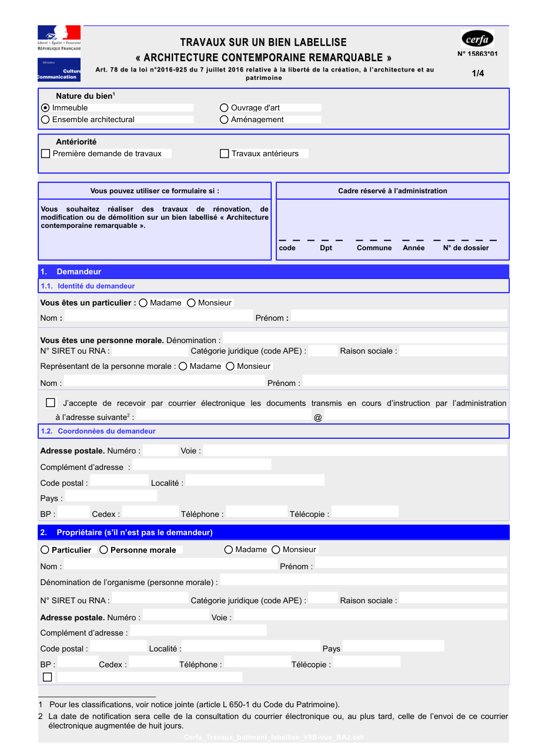Check the Première demande de travaux box
This screenshot has height=756, width=535.
[x=45, y=153]
